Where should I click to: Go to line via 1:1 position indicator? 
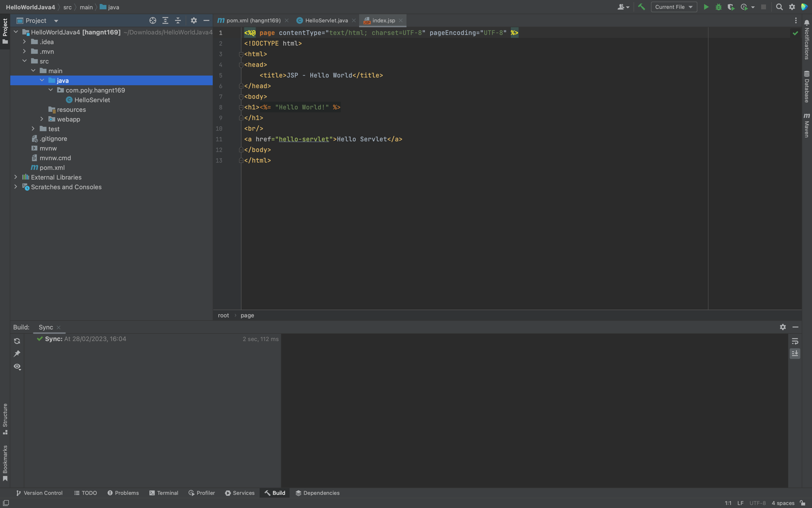[x=728, y=503]
